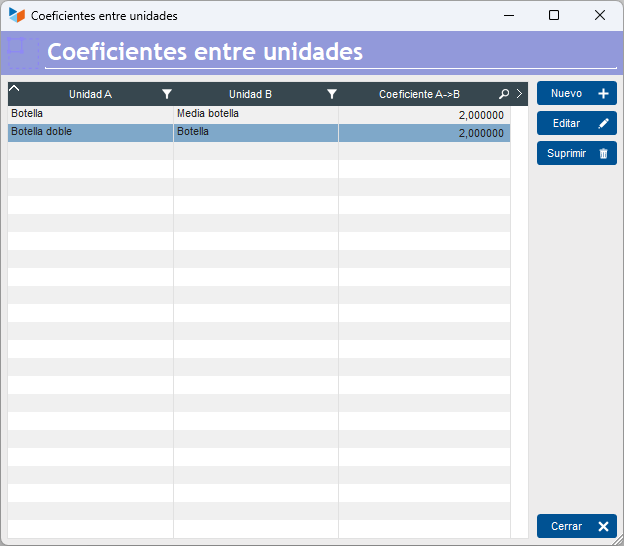The width and height of the screenshot is (624, 546).
Task: Click the sort caret at header's left corner
Action: pos(14,89)
